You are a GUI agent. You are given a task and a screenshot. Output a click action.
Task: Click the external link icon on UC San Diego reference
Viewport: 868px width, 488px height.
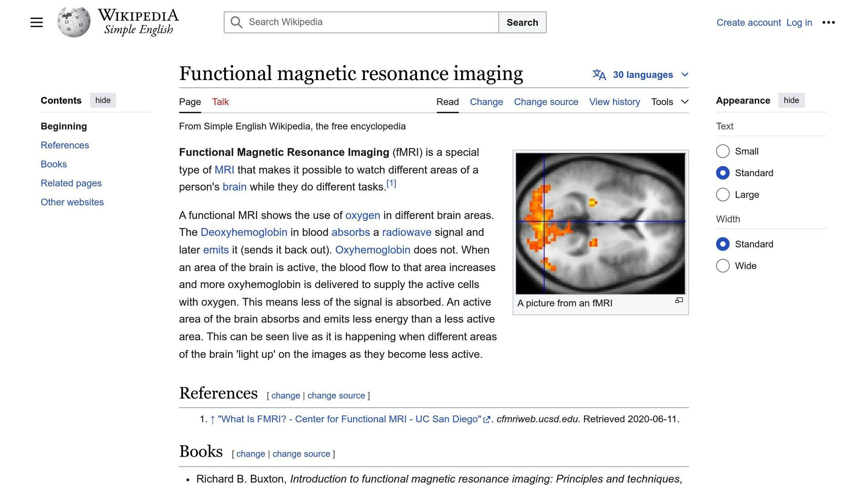tap(487, 419)
